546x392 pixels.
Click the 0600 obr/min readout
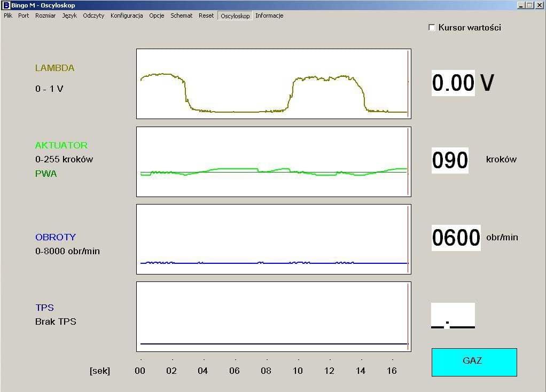[x=456, y=238]
